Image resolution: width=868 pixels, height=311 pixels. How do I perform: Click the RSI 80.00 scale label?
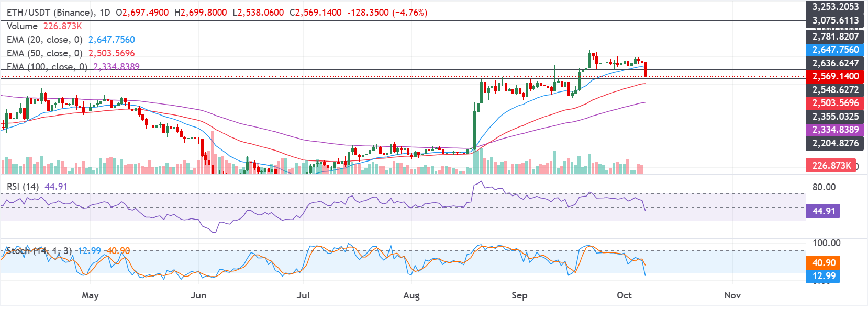click(824, 187)
